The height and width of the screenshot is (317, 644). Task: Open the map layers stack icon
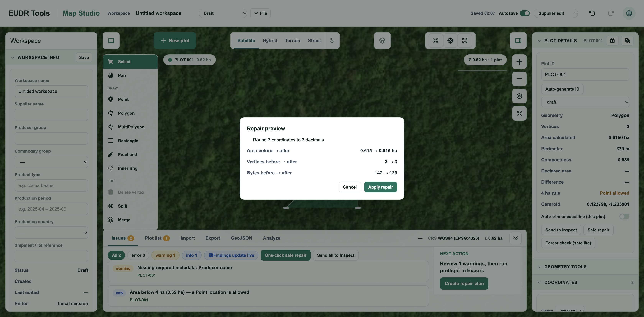pos(382,40)
